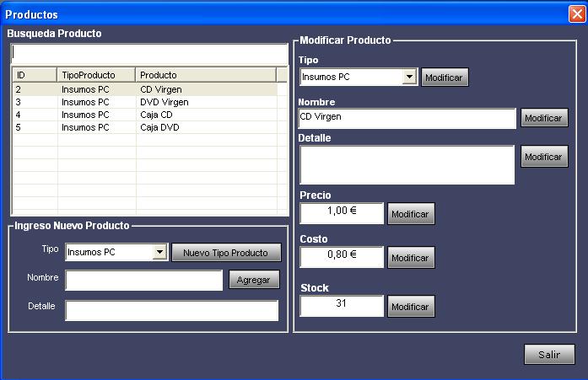Click Modificar button next to Precio
Screen dimensions: 588x380
411,214
